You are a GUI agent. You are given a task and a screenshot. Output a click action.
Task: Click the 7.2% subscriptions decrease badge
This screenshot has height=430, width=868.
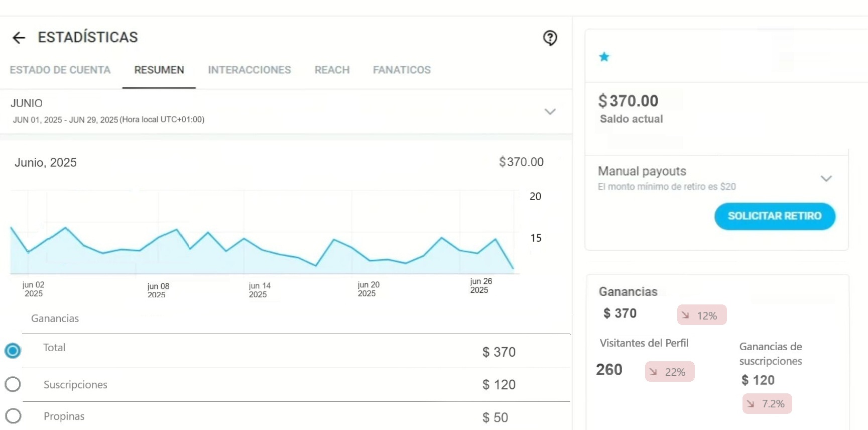(x=767, y=404)
